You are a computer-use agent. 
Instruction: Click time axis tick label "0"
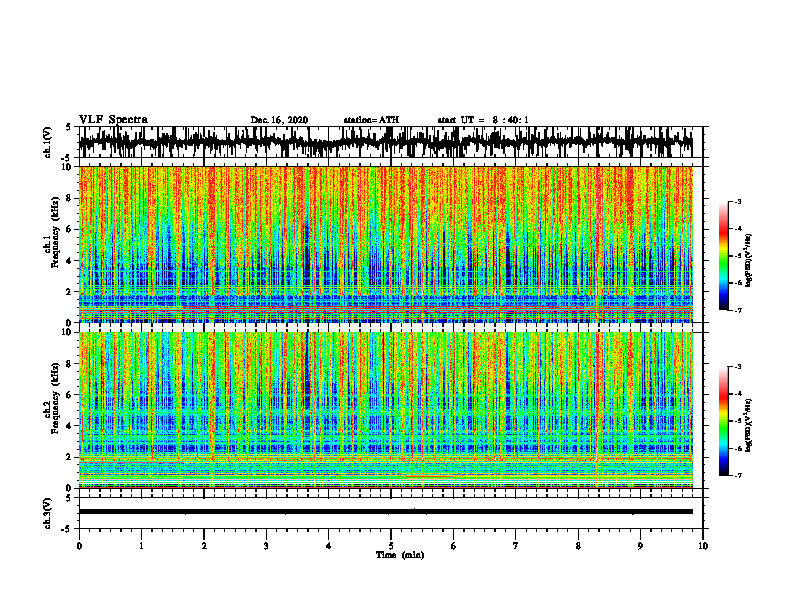tap(79, 546)
